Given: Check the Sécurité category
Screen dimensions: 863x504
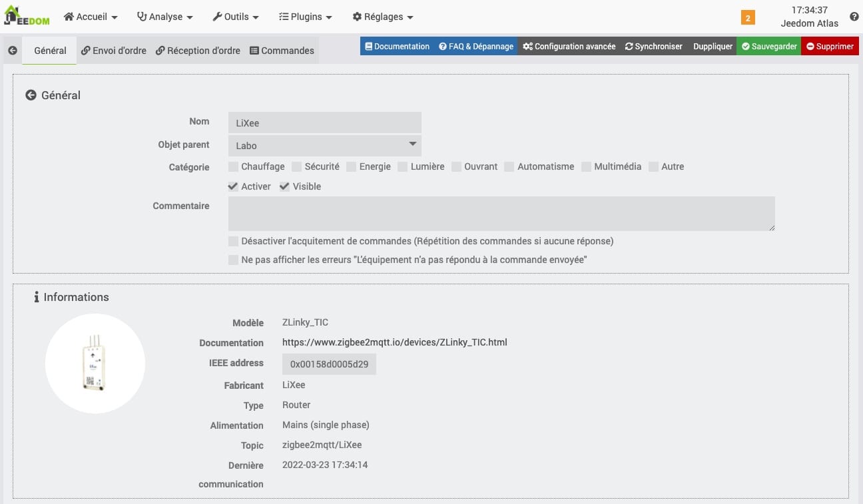Looking at the screenshot, I should 296,166.
